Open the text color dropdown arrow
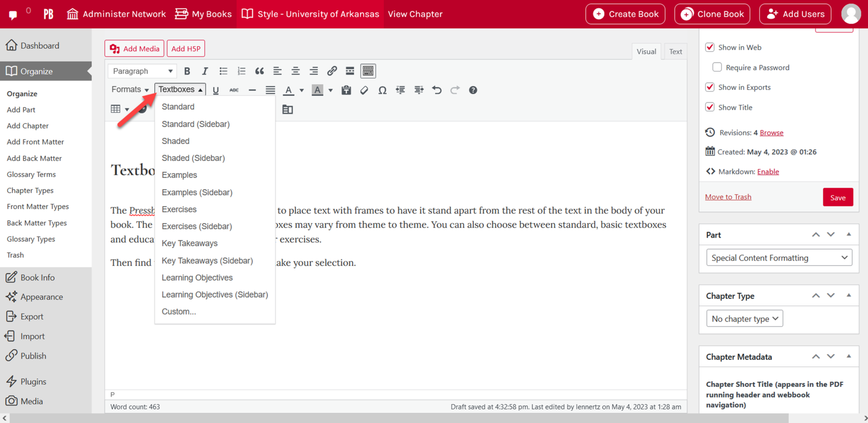 (x=301, y=90)
